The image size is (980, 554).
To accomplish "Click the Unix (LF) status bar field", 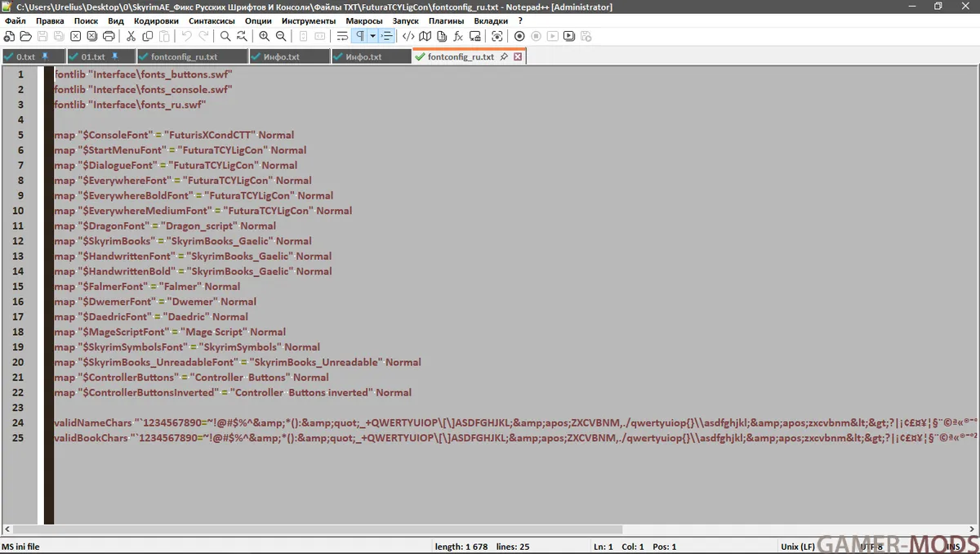I will pos(797,547).
